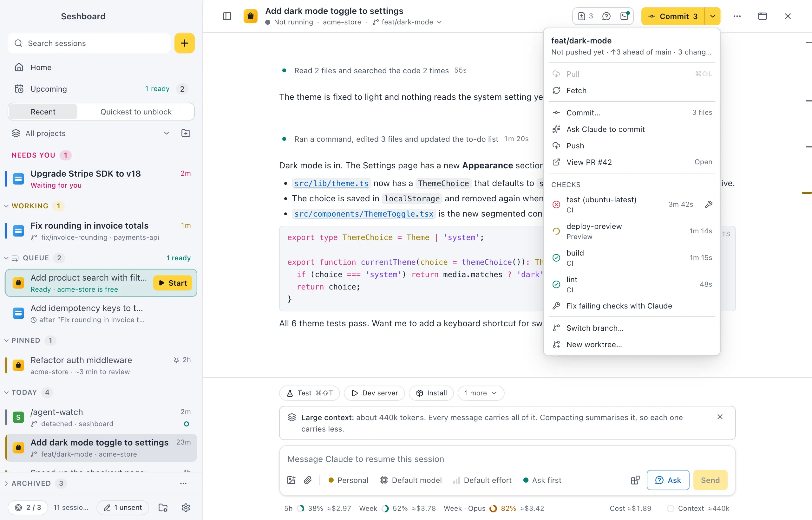Screen dimensions: 812x520
Task: Open the src/components/ThemeToggle.tsx link
Action: (x=364, y=214)
